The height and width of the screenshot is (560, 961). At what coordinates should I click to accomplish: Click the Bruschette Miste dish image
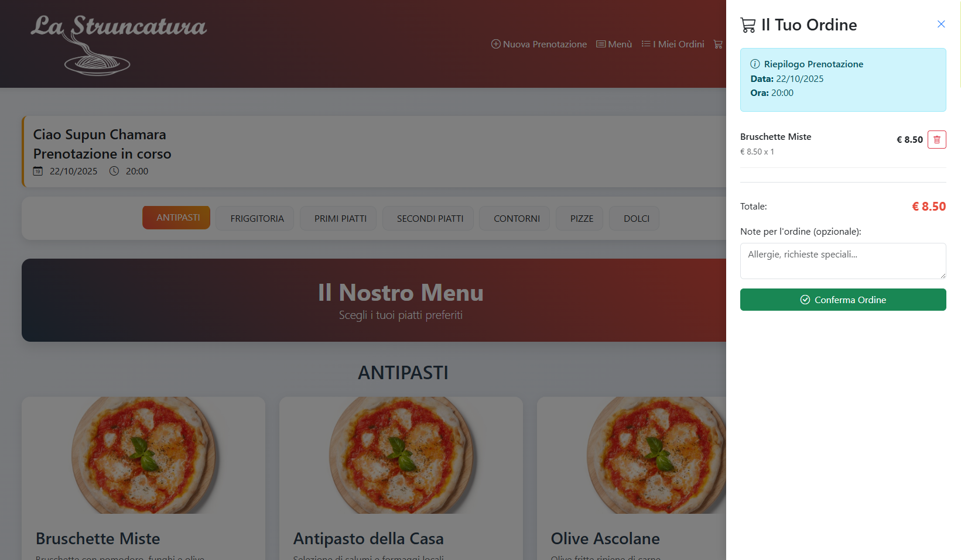click(x=143, y=455)
